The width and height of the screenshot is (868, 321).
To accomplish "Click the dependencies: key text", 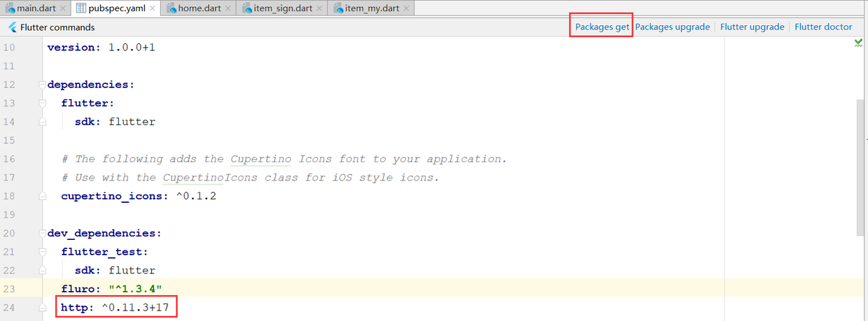I will (90, 85).
